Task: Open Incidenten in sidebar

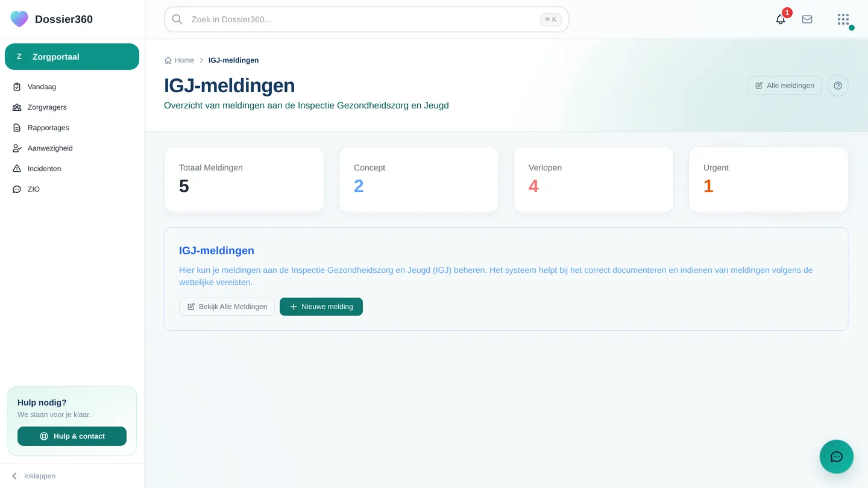Action: coord(72,169)
